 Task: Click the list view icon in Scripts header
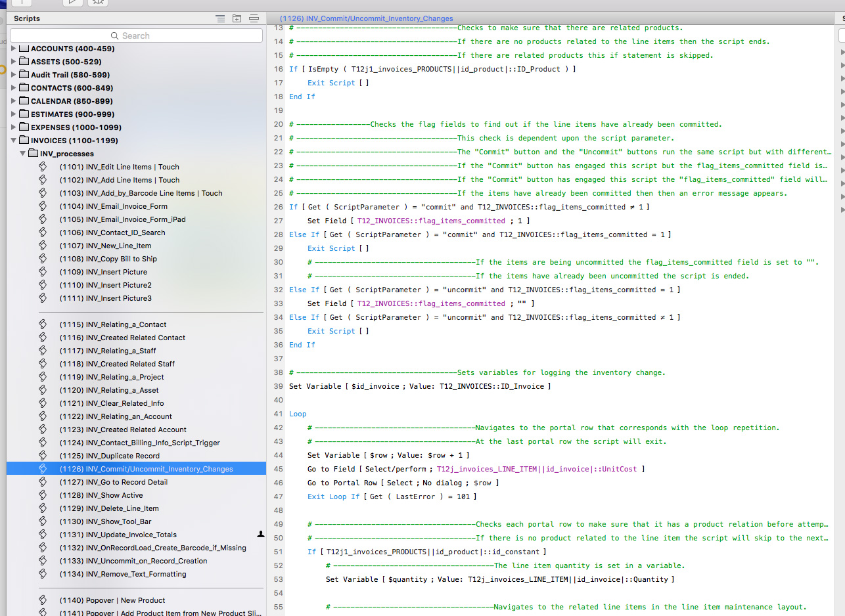coord(220,18)
